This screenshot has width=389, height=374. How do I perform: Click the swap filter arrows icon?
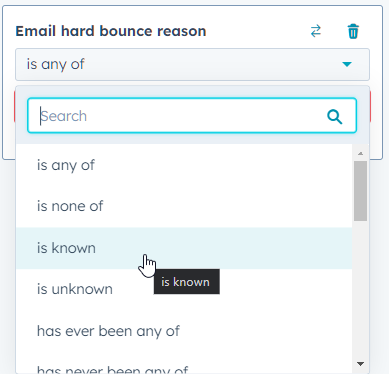[316, 31]
